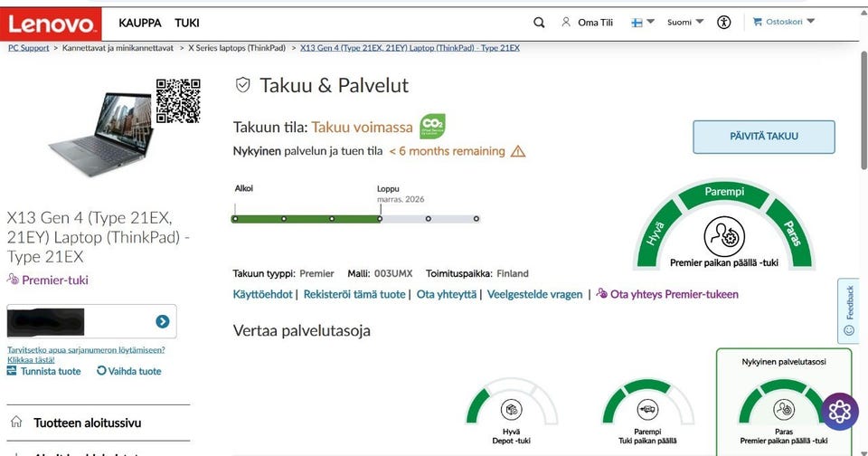
Task: Open the PC Support breadcrumb link
Action: pos(28,48)
